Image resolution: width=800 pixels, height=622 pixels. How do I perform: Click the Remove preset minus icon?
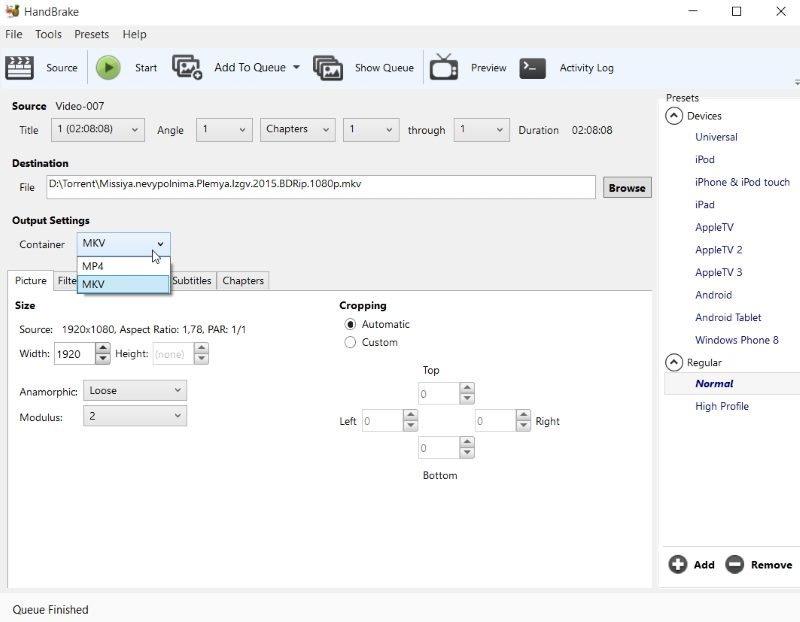(735, 565)
